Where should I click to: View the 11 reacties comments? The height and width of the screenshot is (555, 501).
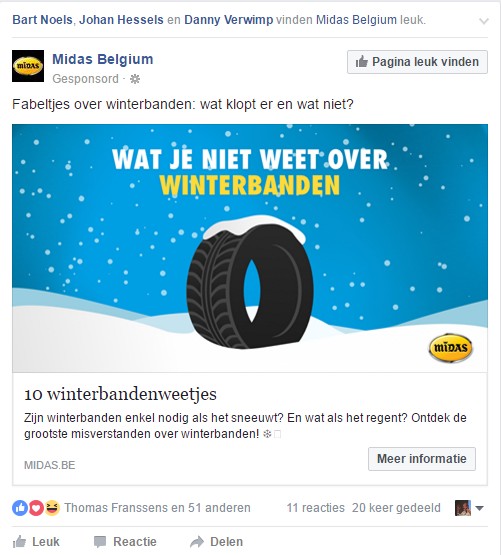point(315,508)
